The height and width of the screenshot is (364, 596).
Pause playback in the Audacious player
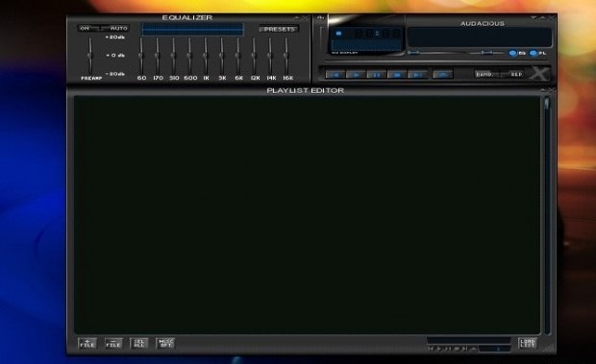pyautogui.click(x=376, y=74)
